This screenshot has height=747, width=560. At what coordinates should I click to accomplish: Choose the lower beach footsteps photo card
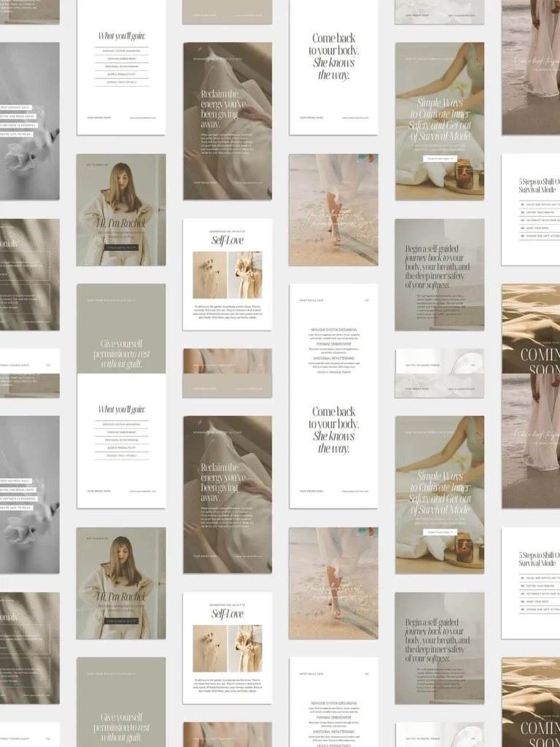333,583
